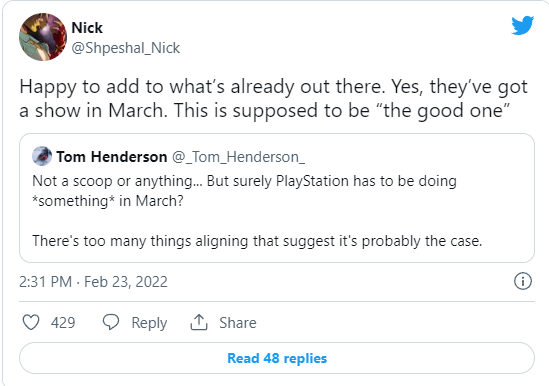Click Tom Henderson's small avatar icon
Screen dimensions: 549x386
[x=42, y=156]
